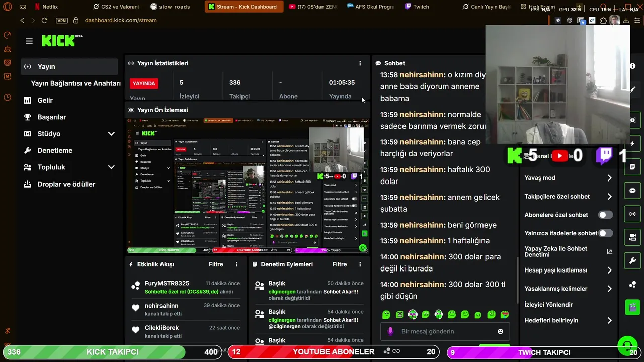Open Yavaş mod settings
This screenshot has width=644, height=362.
tap(569, 178)
